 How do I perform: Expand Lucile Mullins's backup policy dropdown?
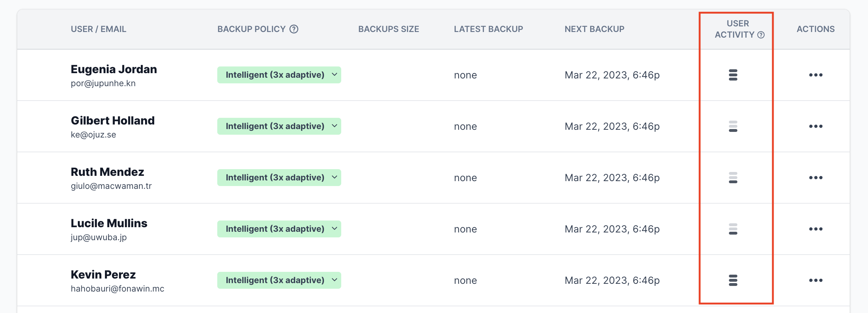pyautogui.click(x=279, y=229)
